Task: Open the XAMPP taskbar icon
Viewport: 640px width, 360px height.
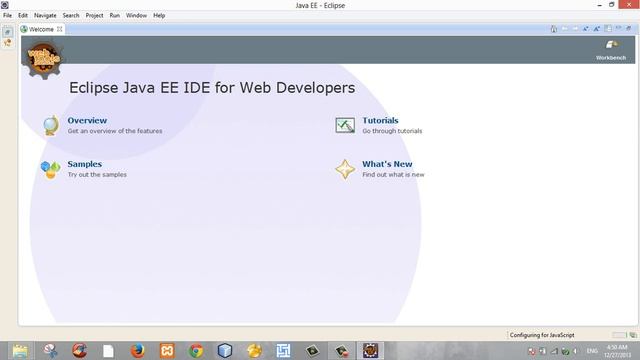Action: (x=167, y=351)
